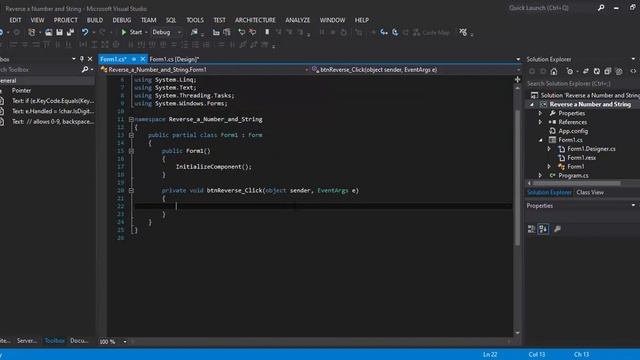Click the code editor vertical scrollbar

[x=518, y=178]
